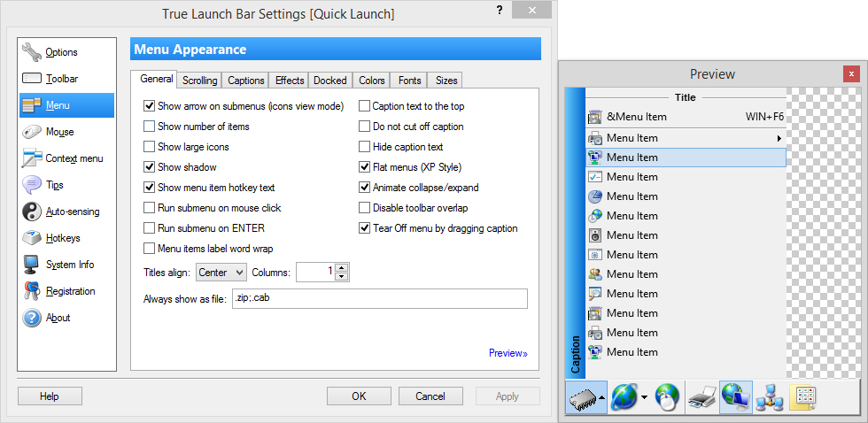The image size is (868, 423).
Task: Click the network computers icon in Preview toolbar
Action: 769,397
